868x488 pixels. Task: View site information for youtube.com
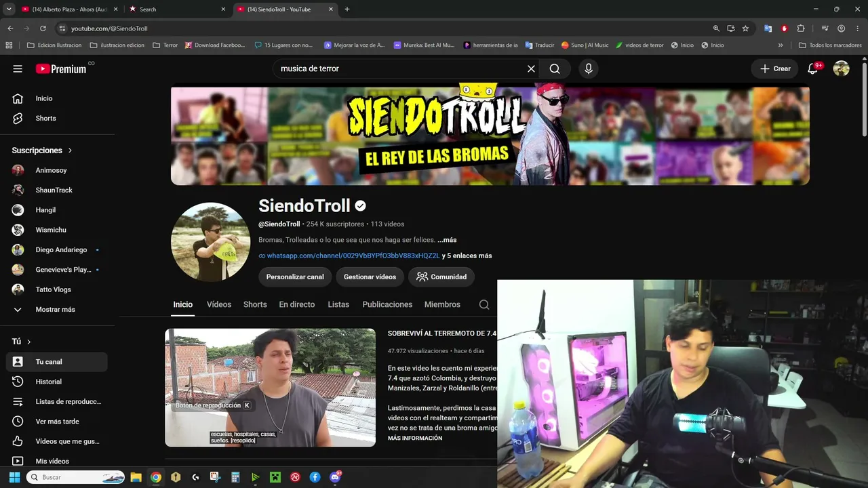(62, 28)
